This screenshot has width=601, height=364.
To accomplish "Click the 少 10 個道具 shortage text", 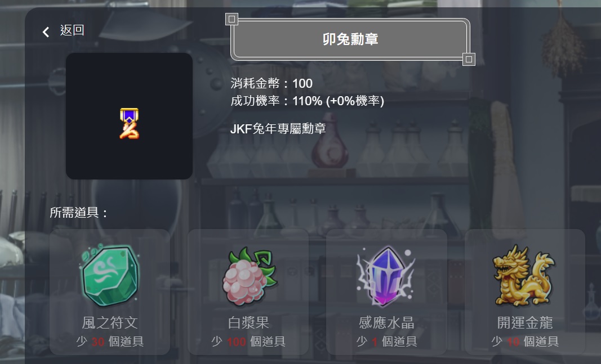I will 525,341.
